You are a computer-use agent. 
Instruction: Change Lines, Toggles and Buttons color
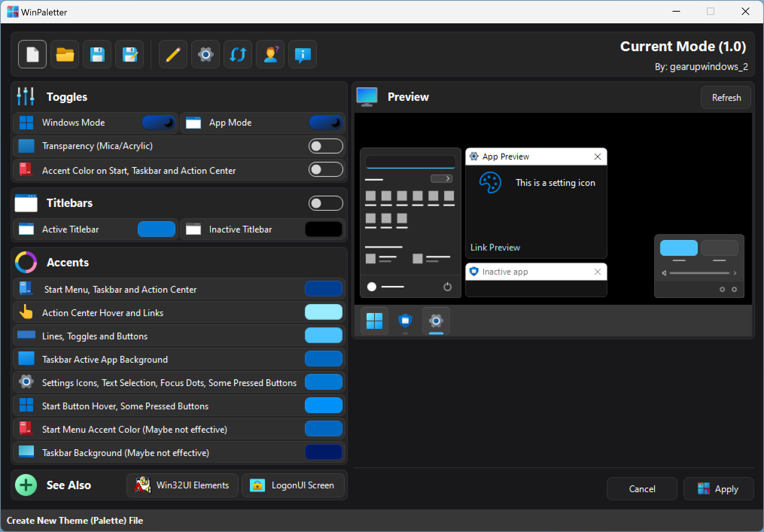tap(324, 336)
